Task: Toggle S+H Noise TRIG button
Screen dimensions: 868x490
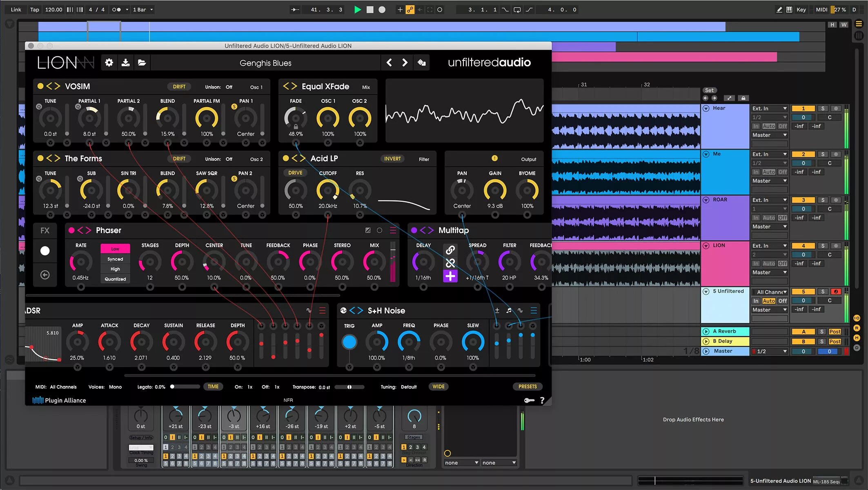Action: [349, 342]
